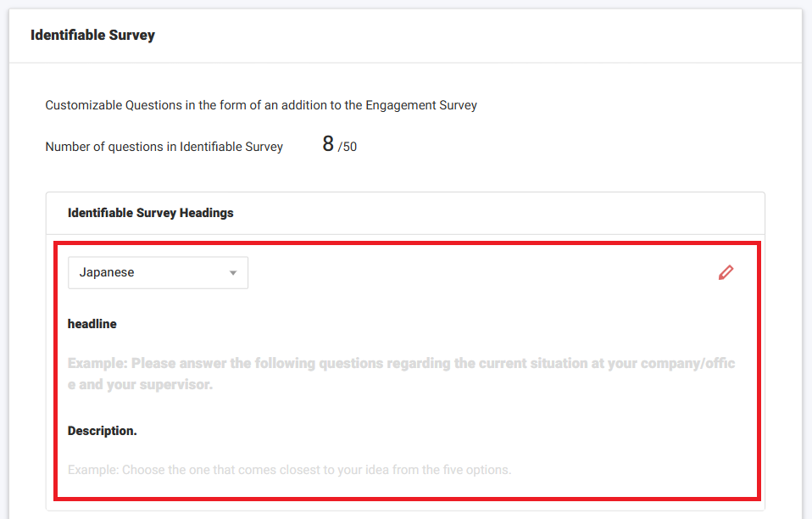The width and height of the screenshot is (812, 519).
Task: Click the Customizable Questions description sentence
Action: (x=261, y=106)
